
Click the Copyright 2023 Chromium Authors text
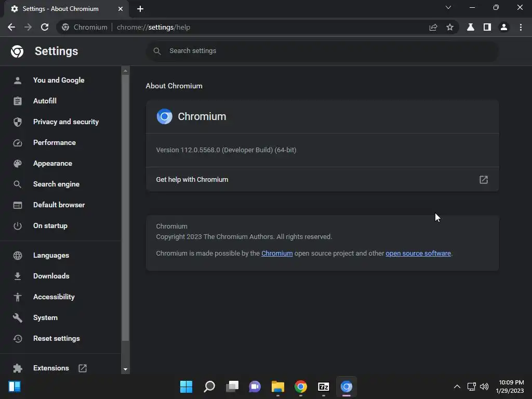(x=244, y=237)
